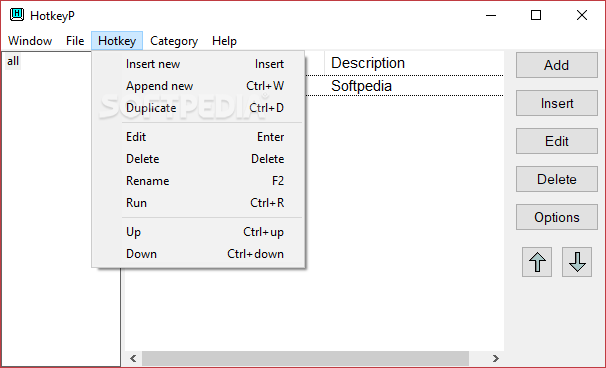The width and height of the screenshot is (606, 368).
Task: Open the File menu
Action: click(x=75, y=41)
